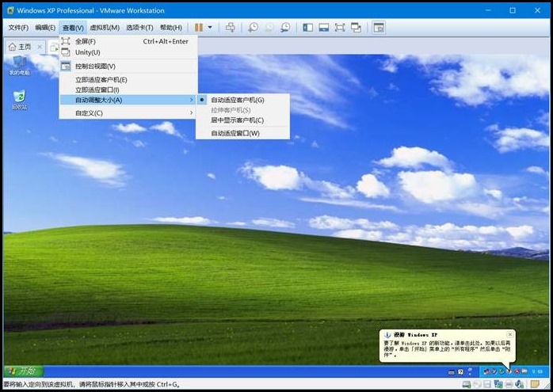
Task: Toggle 自动适应窗口(W) in the submenu
Action: click(x=242, y=133)
